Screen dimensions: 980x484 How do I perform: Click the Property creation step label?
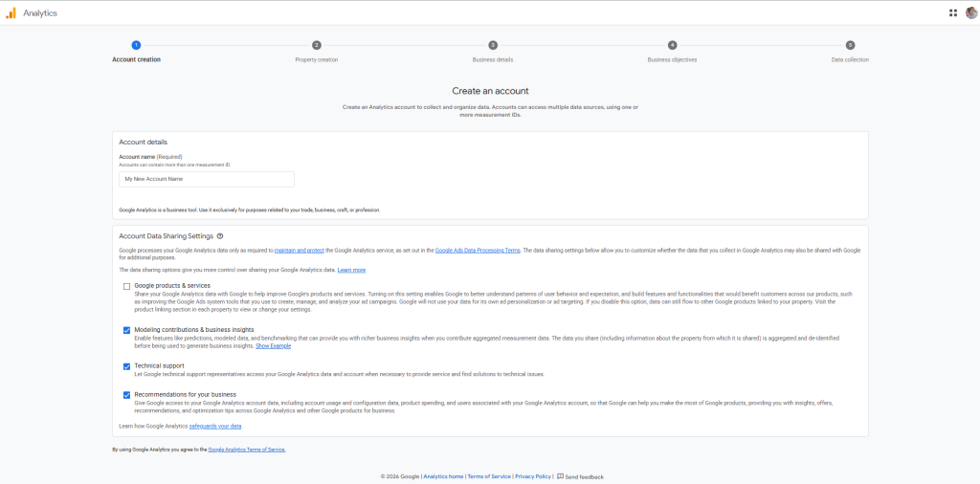[x=316, y=60]
